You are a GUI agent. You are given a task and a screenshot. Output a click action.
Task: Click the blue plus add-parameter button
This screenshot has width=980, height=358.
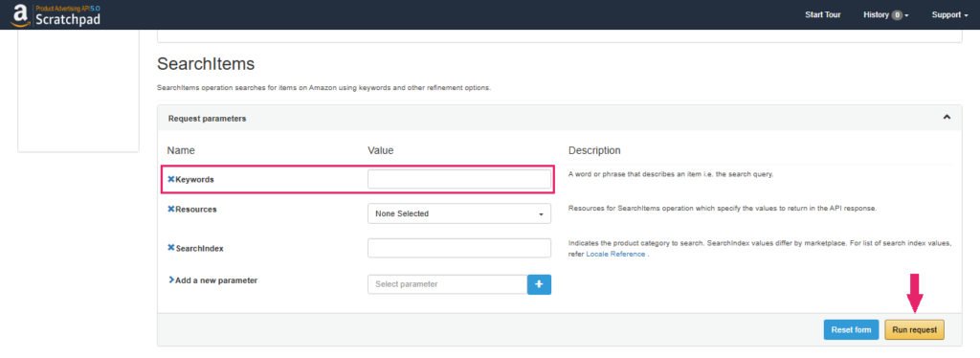point(540,284)
